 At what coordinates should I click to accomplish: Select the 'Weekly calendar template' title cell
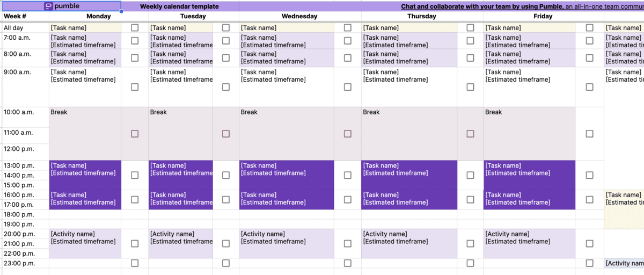(179, 6)
